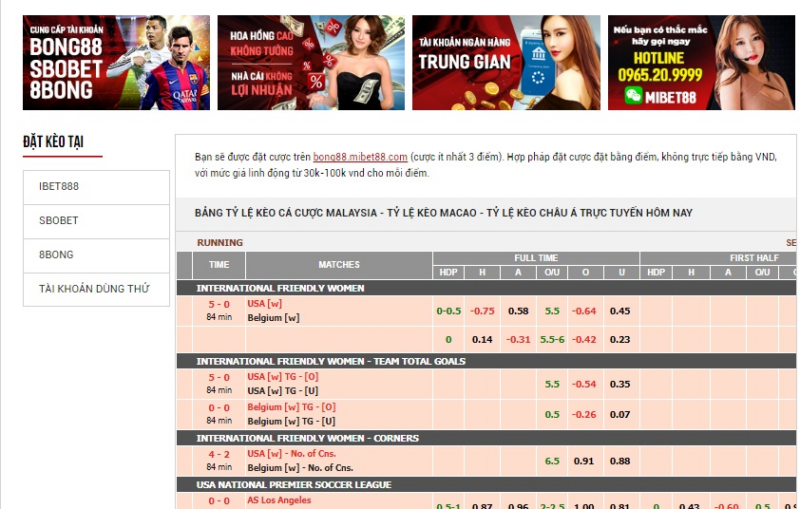Open 'Tài khoản dùng thử' in the sidebar
Image resolution: width=800 pixels, height=509 pixels.
(96, 289)
